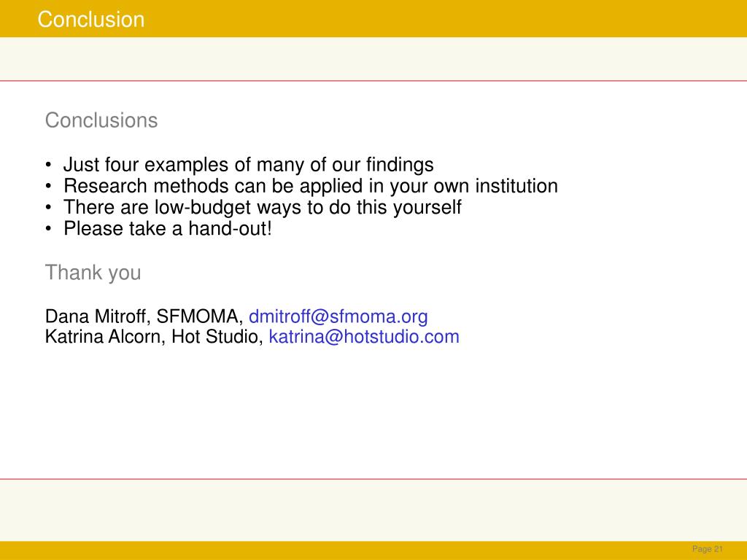
Task: Click the word 'findings' in first bullet
Action: click(400, 165)
